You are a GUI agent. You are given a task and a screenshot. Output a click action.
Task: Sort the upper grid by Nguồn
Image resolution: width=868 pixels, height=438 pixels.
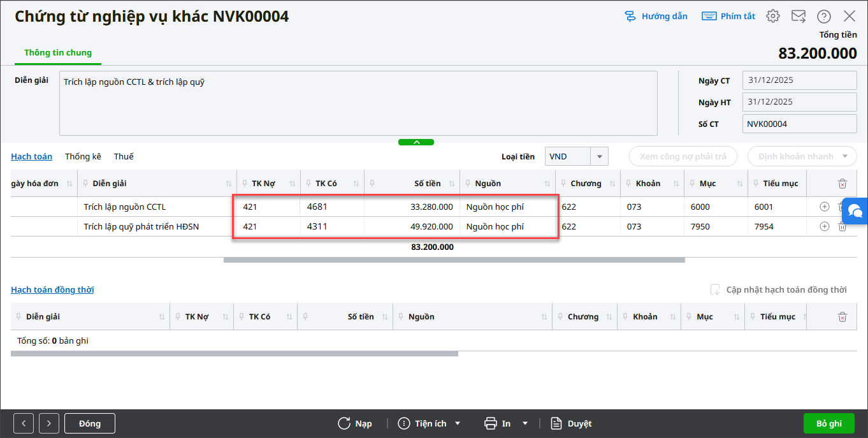point(547,184)
